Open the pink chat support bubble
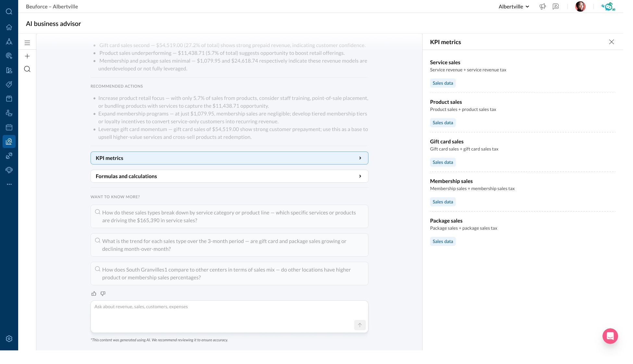This screenshot has height=364, width=633. 610,336
